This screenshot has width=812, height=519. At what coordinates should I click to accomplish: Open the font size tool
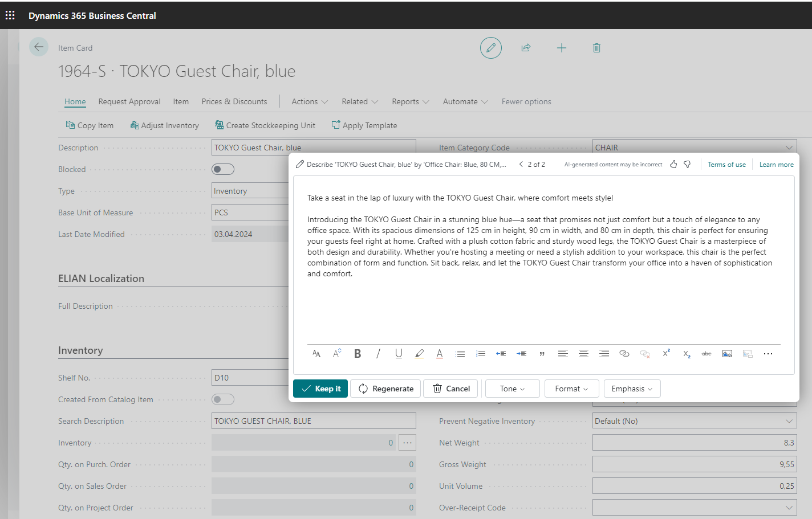[x=337, y=354]
